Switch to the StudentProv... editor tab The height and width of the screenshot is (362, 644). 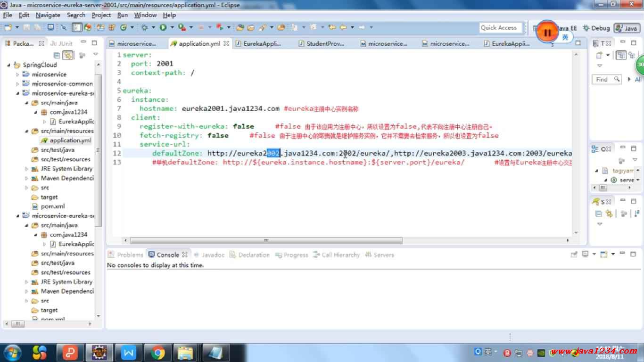(325, 43)
